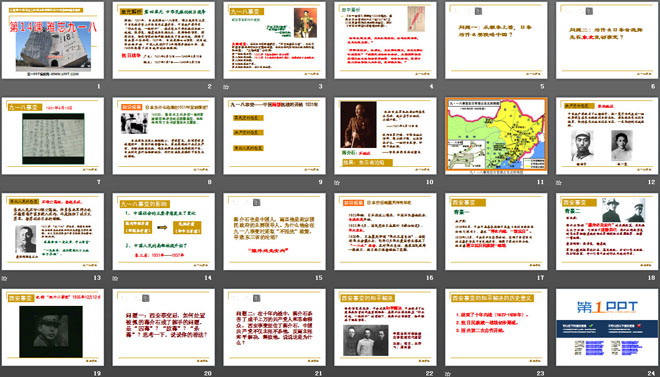Image resolution: width=660 pixels, height=377 pixels.
Task: Select slide 4 thumbnail with red paragraphs
Action: tap(385, 40)
